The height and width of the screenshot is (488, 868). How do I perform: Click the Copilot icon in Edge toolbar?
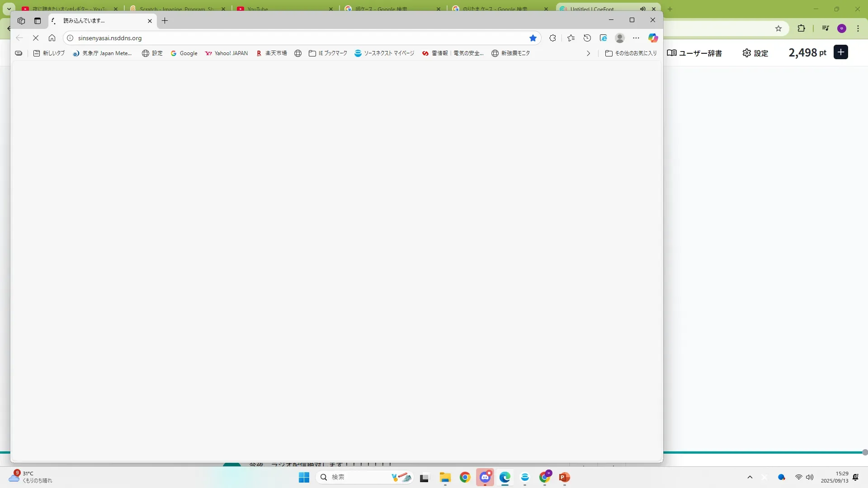pyautogui.click(x=653, y=38)
